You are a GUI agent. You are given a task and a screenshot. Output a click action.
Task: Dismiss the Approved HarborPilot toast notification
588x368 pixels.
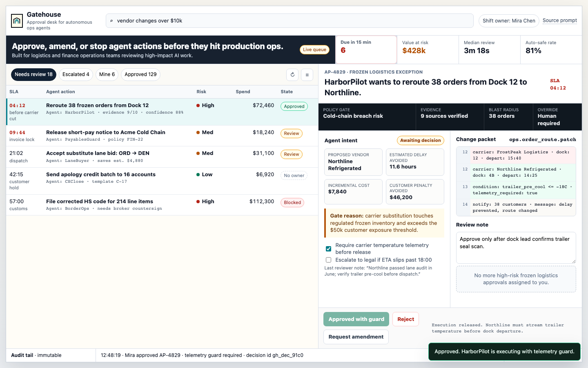tap(504, 352)
